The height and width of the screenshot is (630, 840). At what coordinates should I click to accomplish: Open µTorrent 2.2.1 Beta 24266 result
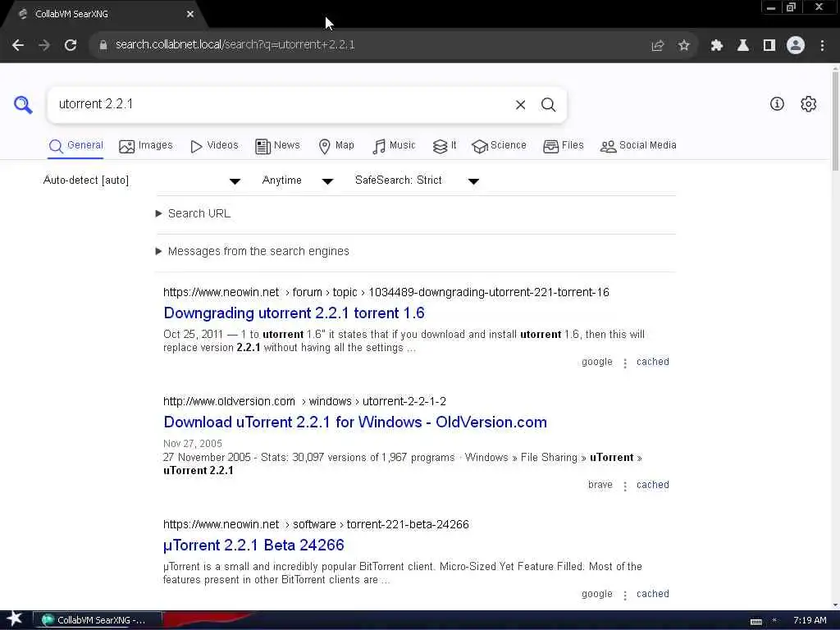(254, 546)
